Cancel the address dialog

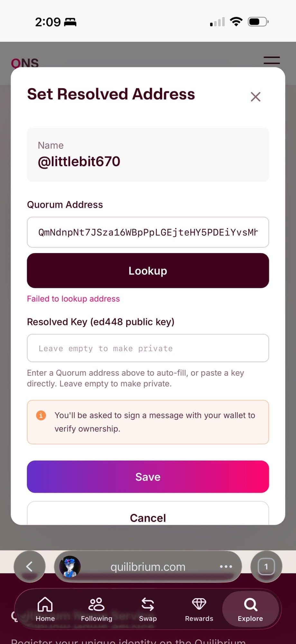(148, 516)
